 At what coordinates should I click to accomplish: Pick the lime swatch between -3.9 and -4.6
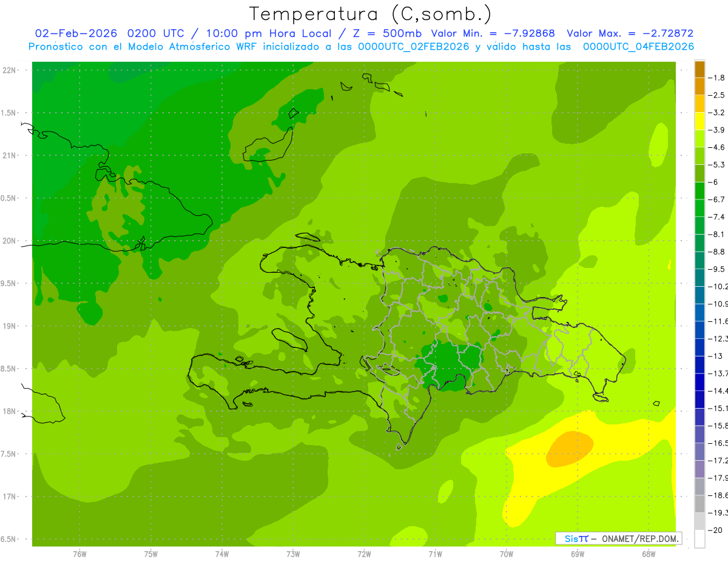[699, 139]
